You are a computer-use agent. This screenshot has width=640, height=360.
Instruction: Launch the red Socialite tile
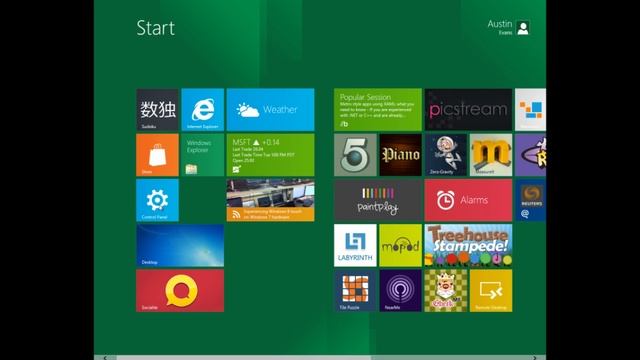[180, 291]
